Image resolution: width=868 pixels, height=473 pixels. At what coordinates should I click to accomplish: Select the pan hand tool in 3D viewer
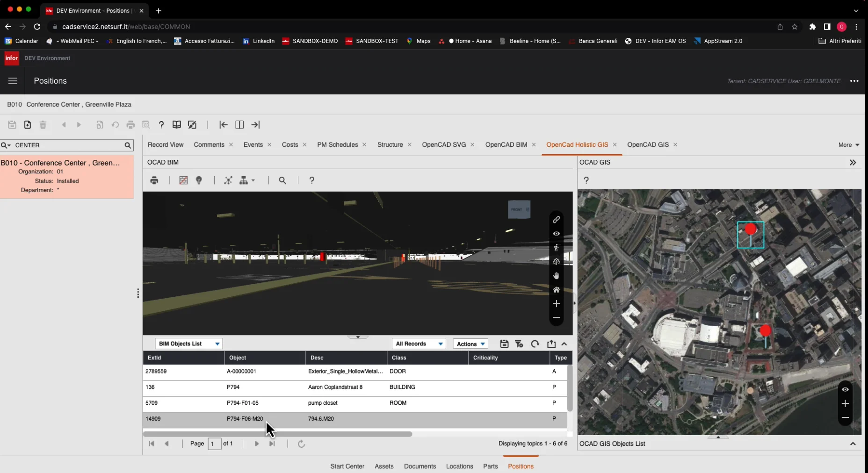[x=557, y=276]
